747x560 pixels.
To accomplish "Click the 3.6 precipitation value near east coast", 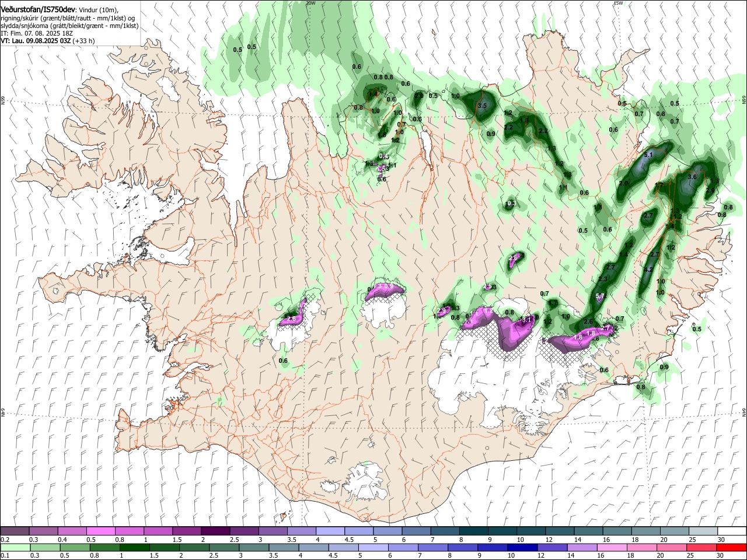I will pos(693,176).
